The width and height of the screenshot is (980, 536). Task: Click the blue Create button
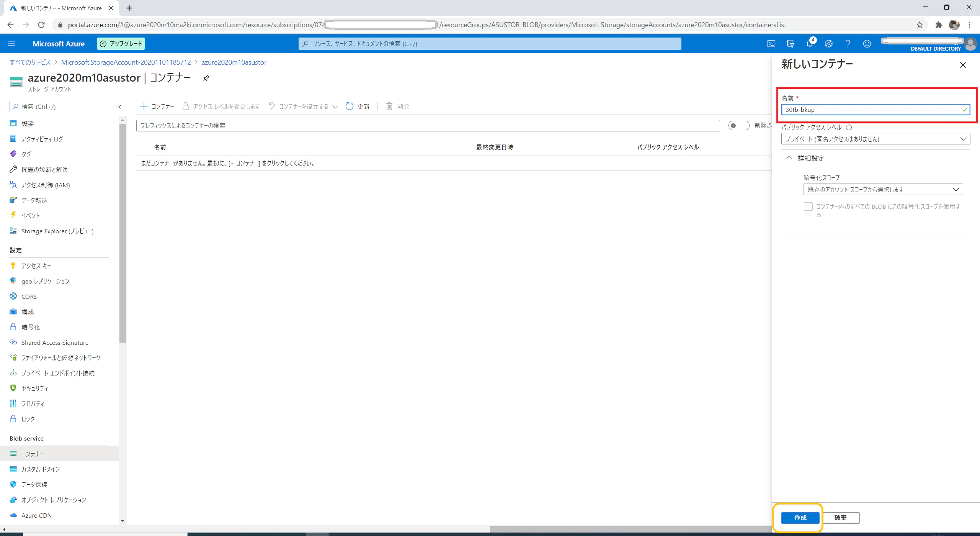800,518
